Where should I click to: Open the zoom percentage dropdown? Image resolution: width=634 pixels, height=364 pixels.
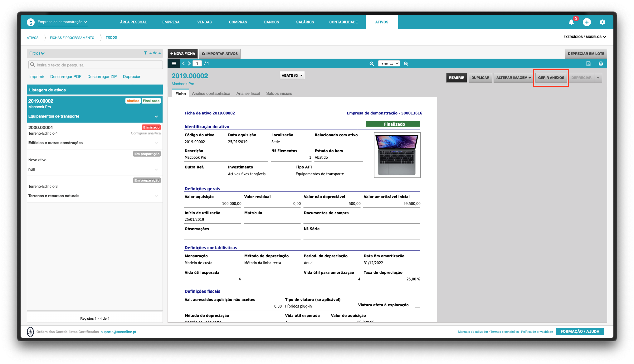coord(389,64)
